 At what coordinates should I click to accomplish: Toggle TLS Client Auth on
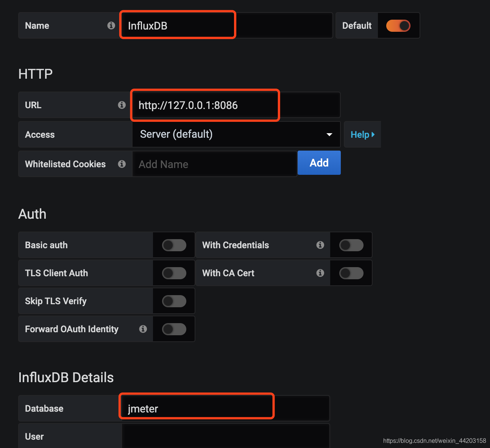174,273
